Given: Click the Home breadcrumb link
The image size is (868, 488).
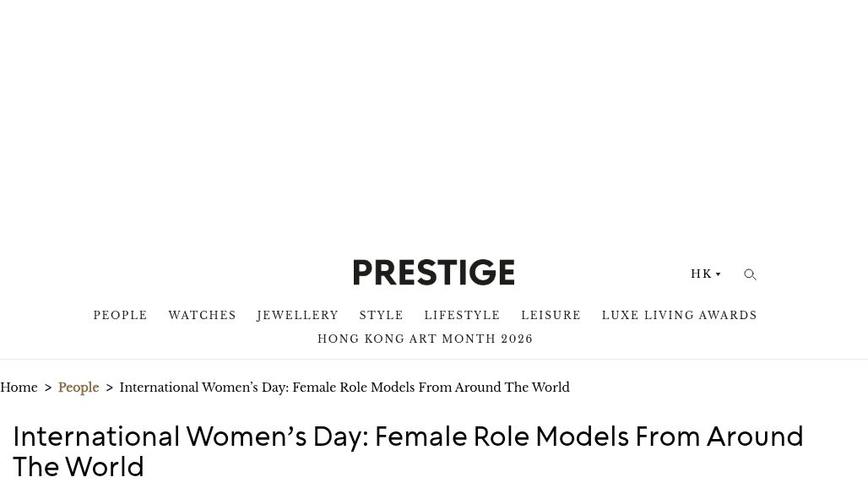Looking at the screenshot, I should tap(19, 388).
